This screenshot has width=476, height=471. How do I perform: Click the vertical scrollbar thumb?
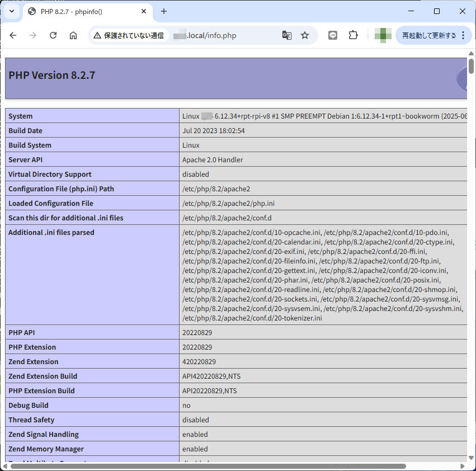pos(471,66)
